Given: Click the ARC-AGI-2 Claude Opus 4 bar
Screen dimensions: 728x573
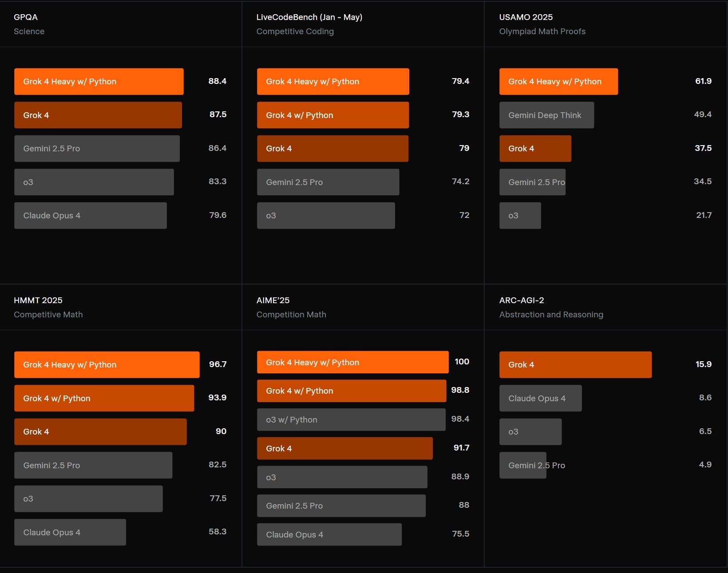Looking at the screenshot, I should point(541,398).
